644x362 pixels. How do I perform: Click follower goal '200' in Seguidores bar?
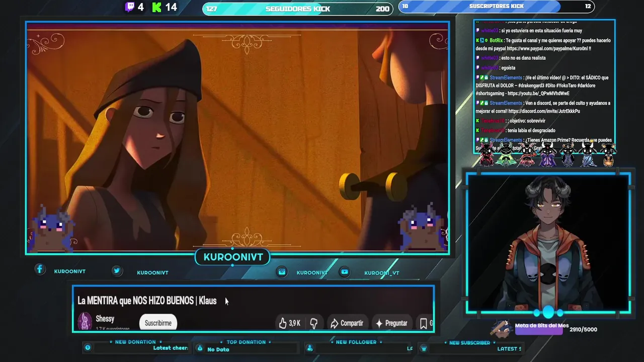[382, 9]
